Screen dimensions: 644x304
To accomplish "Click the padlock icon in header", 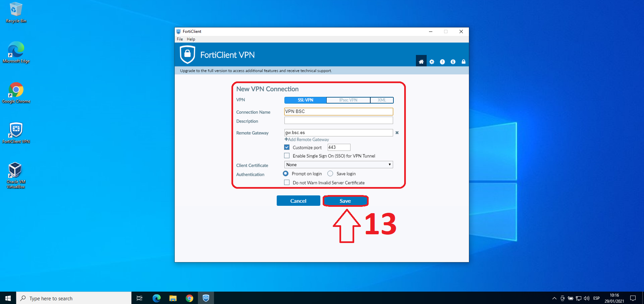I will pos(464,62).
